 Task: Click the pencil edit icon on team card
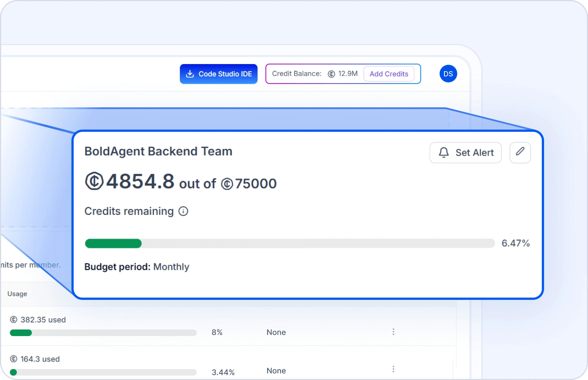[520, 152]
